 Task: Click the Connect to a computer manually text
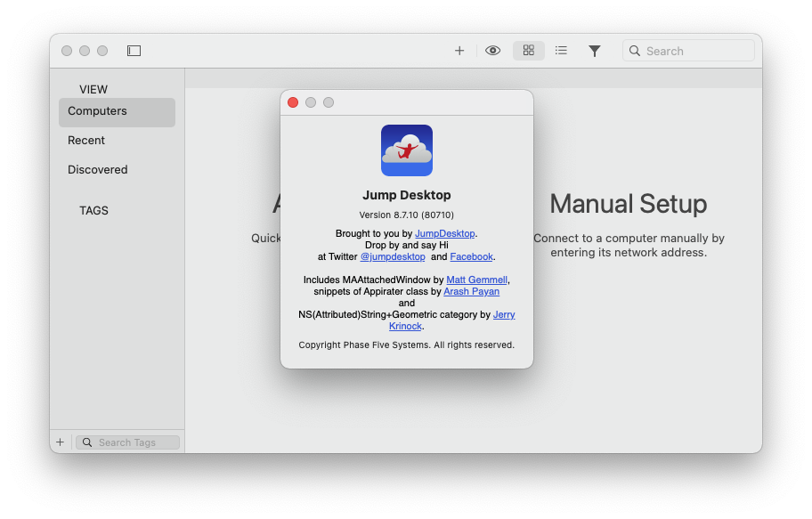point(629,246)
